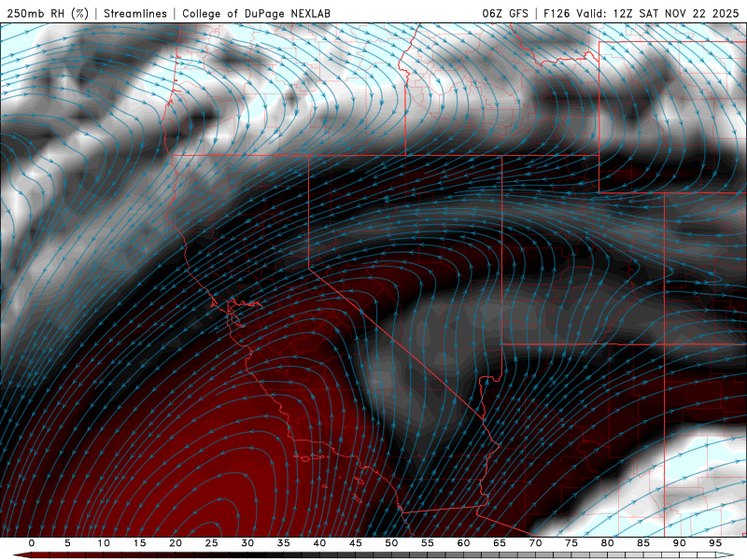Choose the "75" legend tick label
Viewport: 747px width, 560px height.
tap(571, 543)
